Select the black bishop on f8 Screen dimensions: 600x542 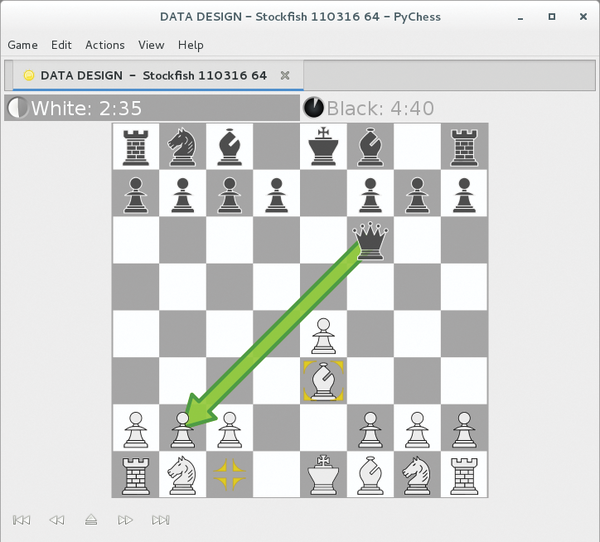tap(370, 147)
